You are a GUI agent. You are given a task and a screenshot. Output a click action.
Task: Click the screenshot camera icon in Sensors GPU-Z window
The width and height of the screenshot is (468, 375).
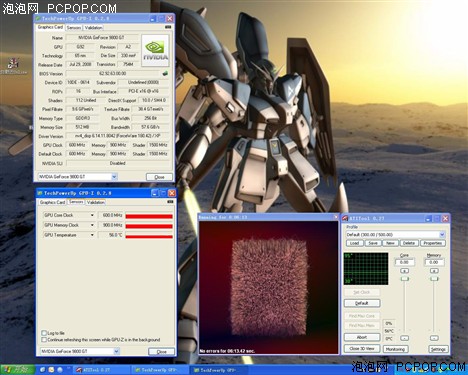click(170, 202)
